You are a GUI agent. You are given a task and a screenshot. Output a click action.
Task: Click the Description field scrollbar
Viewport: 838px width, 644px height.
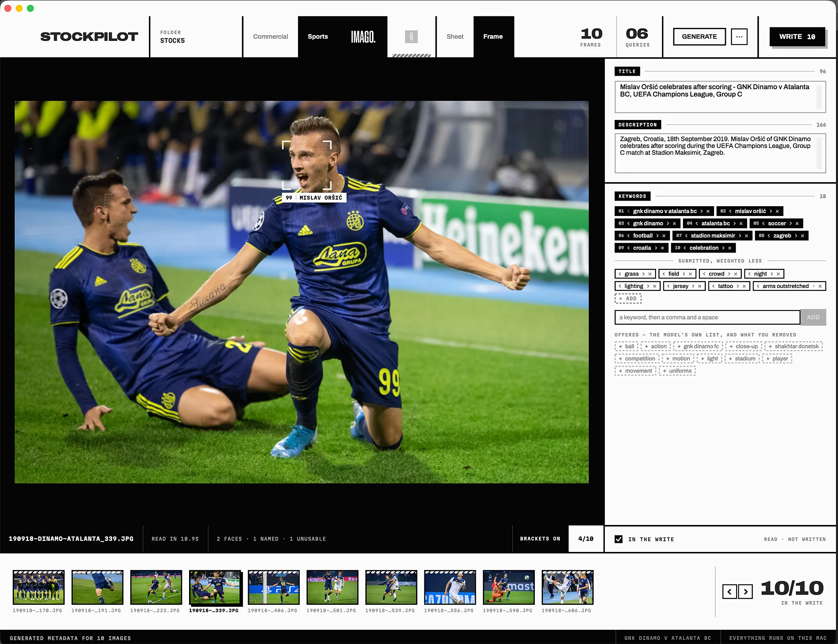click(819, 153)
